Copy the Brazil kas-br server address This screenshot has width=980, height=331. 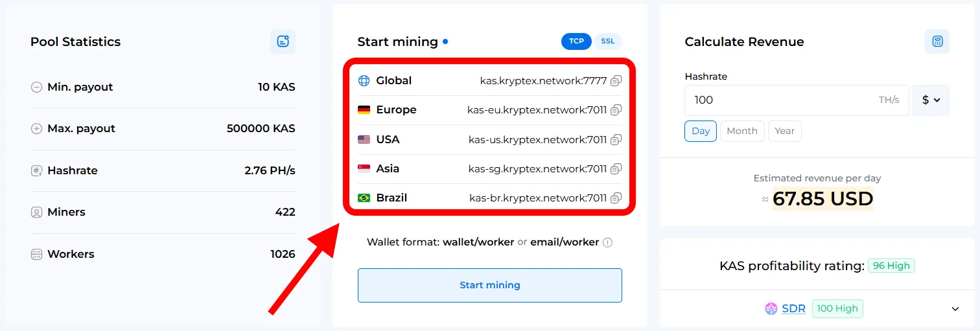(616, 198)
